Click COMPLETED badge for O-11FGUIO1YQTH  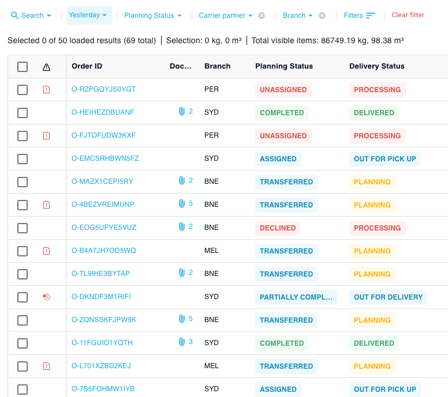click(x=282, y=343)
